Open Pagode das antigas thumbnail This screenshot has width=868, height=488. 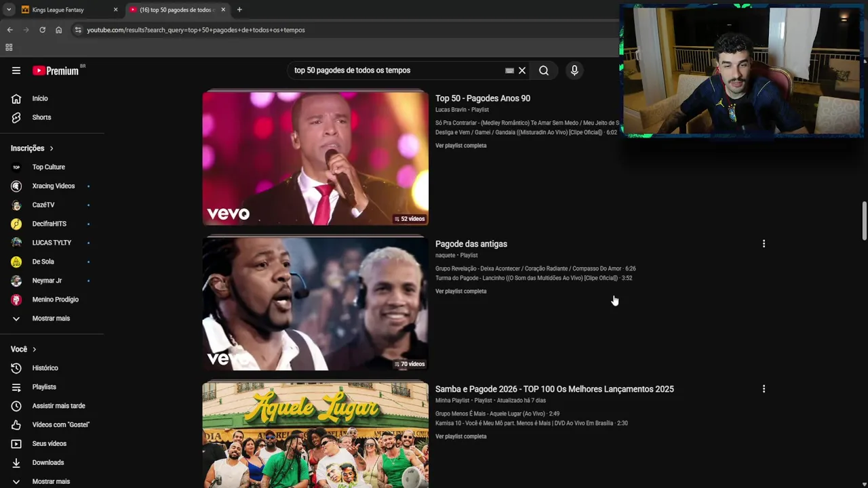[x=315, y=304]
